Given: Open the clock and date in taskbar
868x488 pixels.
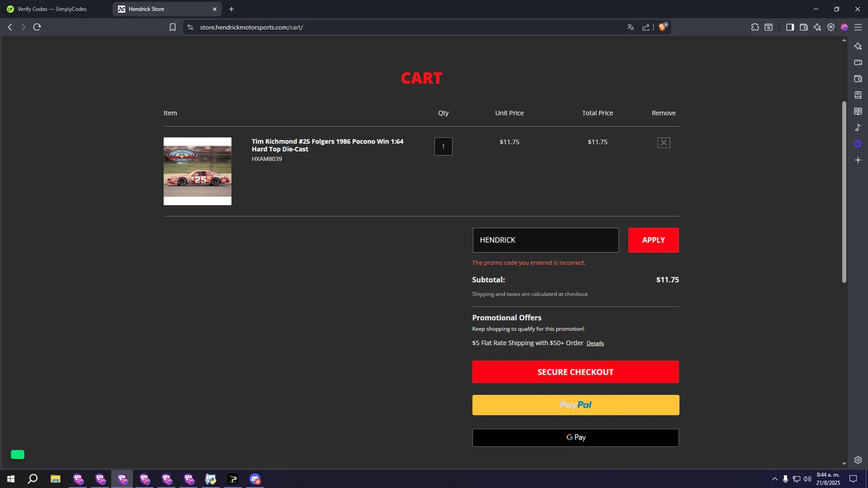Looking at the screenshot, I should click(x=828, y=479).
